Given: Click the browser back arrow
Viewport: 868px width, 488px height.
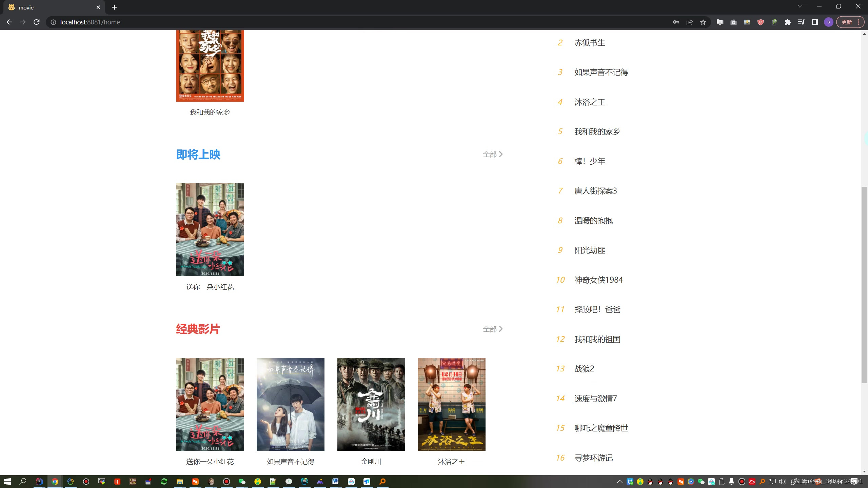Looking at the screenshot, I should [9, 22].
